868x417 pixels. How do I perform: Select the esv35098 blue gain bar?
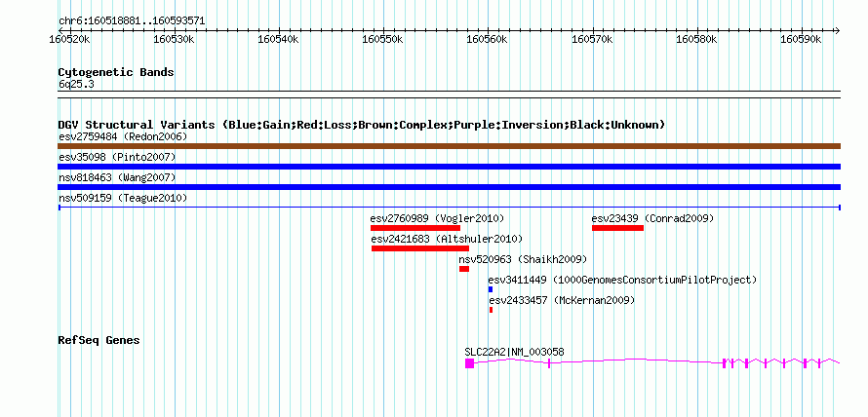449,167
